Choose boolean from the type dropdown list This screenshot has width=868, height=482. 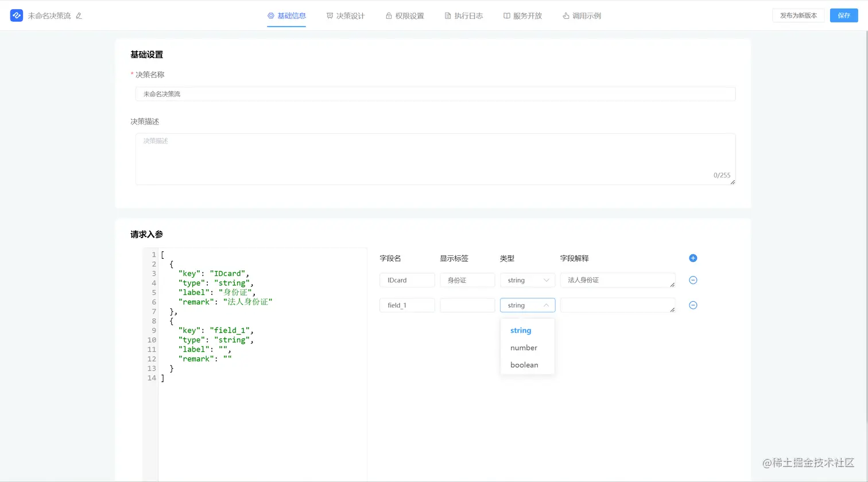point(528,365)
